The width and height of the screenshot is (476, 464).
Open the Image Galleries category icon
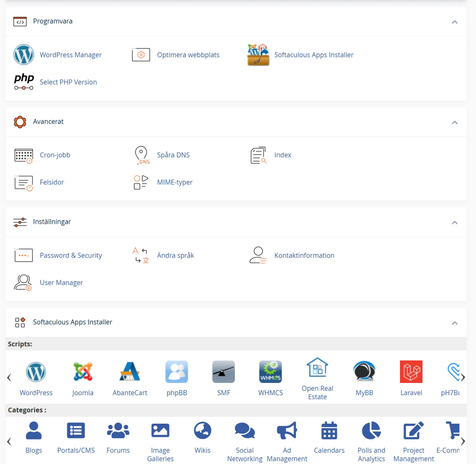tap(160, 430)
